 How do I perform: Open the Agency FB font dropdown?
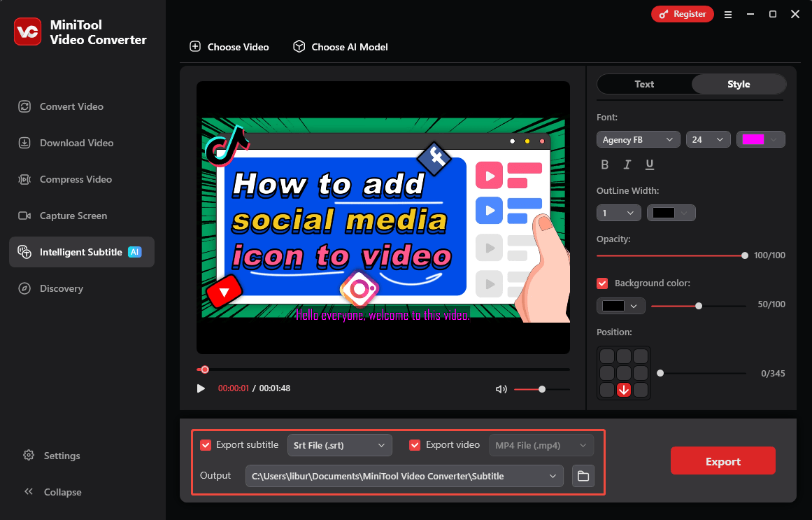pyautogui.click(x=638, y=139)
